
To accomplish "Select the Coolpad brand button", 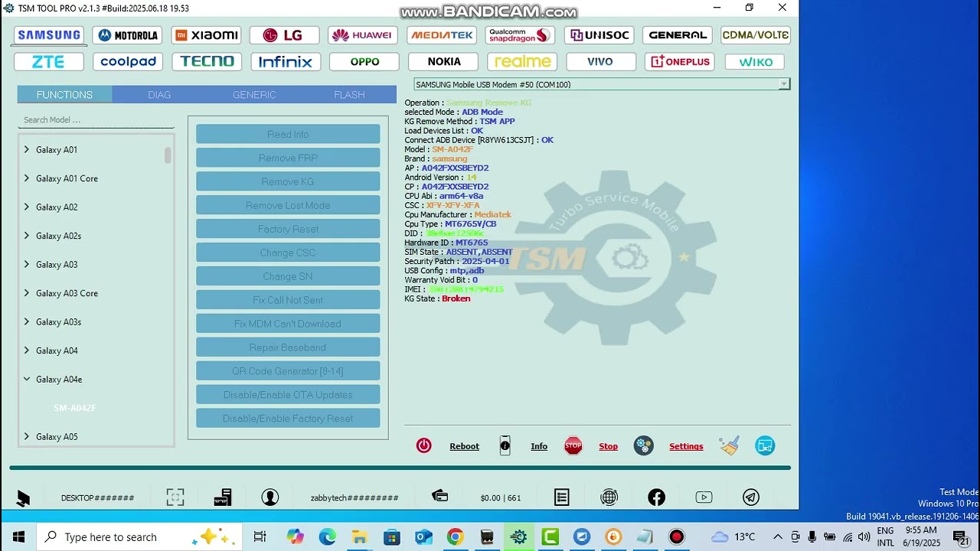I will (x=128, y=62).
